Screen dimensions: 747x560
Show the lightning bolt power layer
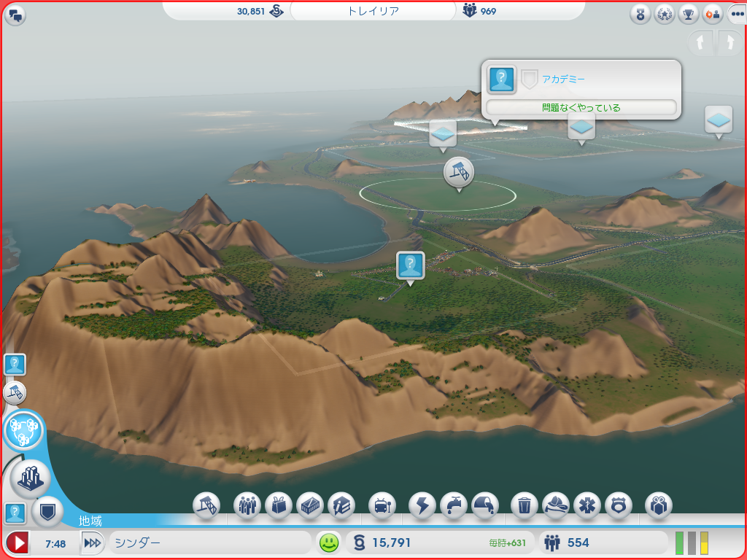click(x=422, y=505)
